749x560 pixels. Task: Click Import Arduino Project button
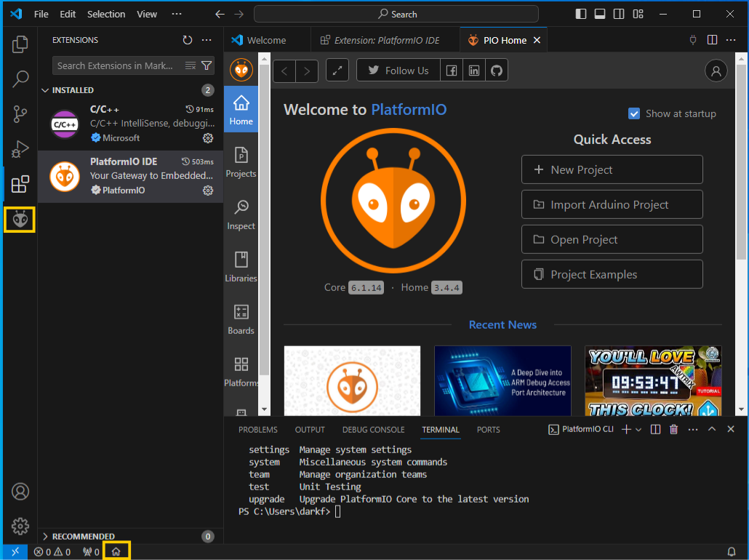[612, 204]
